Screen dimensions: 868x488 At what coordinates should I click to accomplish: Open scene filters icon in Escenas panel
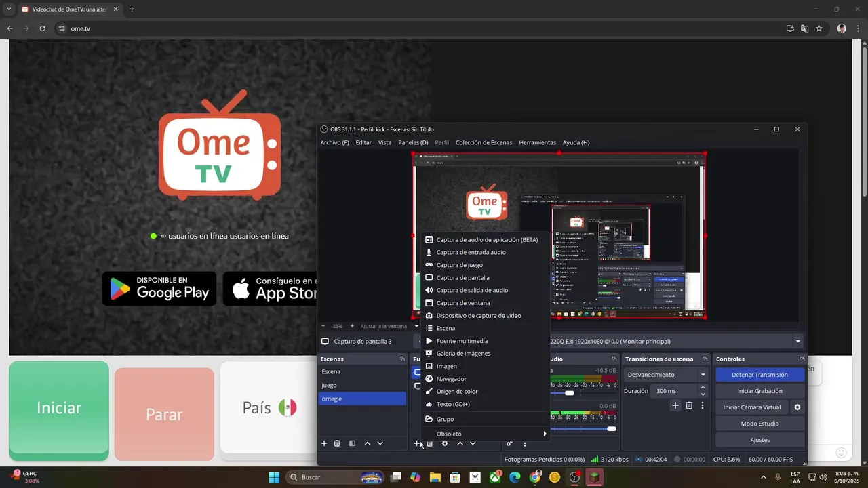352,443
